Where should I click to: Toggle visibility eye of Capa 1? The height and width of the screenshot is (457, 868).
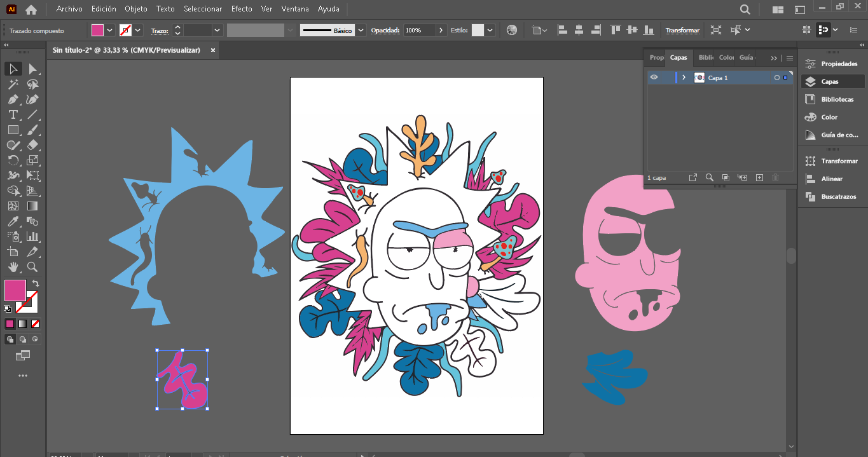(x=654, y=78)
